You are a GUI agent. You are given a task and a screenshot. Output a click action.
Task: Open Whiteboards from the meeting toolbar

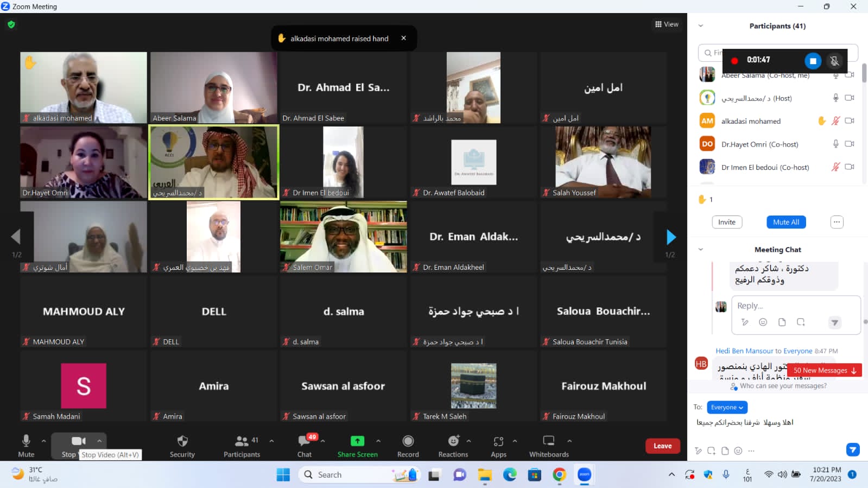549,441
